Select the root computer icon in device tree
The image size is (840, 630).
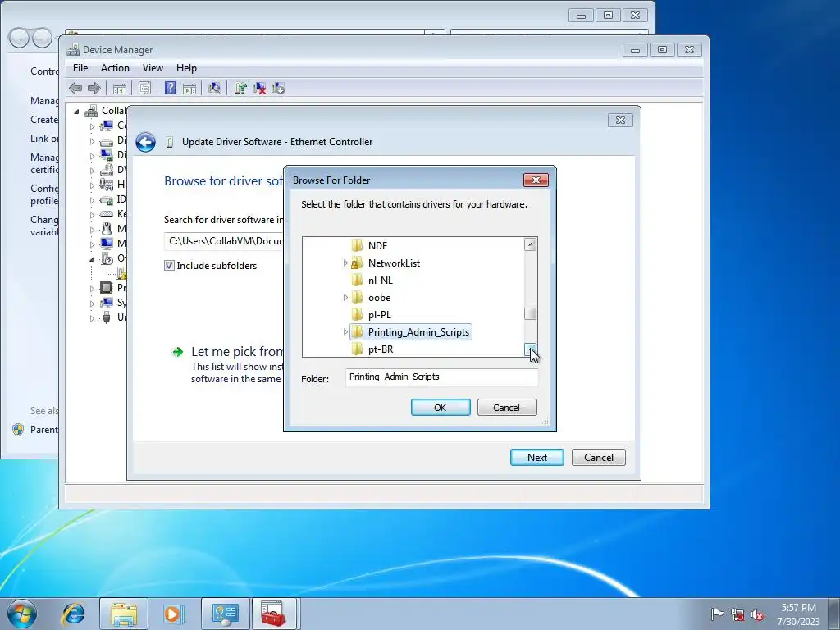click(92, 111)
